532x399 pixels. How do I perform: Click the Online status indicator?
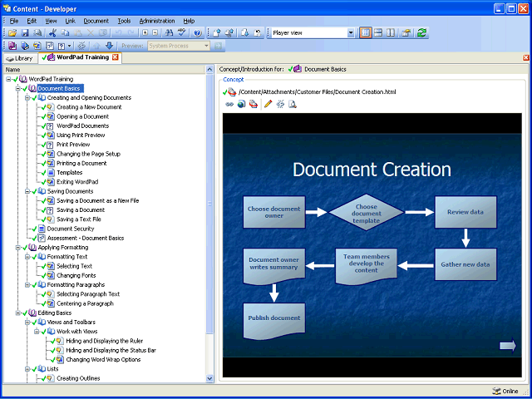tap(505, 392)
